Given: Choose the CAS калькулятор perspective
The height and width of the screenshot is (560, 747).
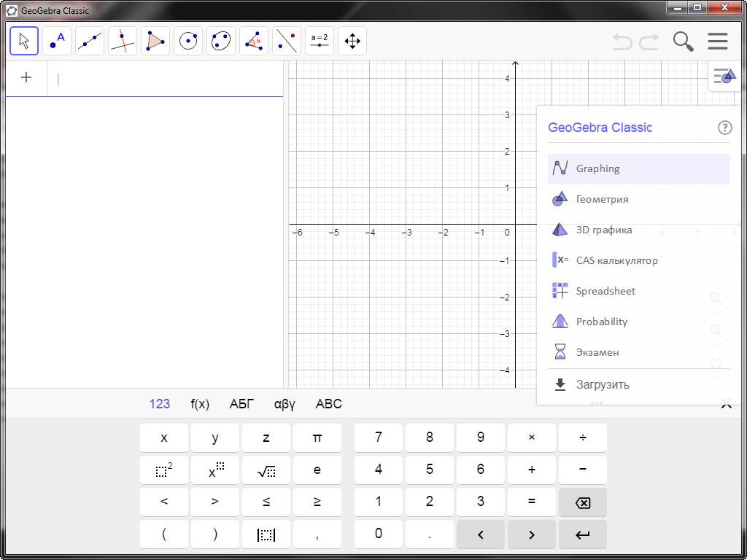Looking at the screenshot, I should tap(638, 260).
